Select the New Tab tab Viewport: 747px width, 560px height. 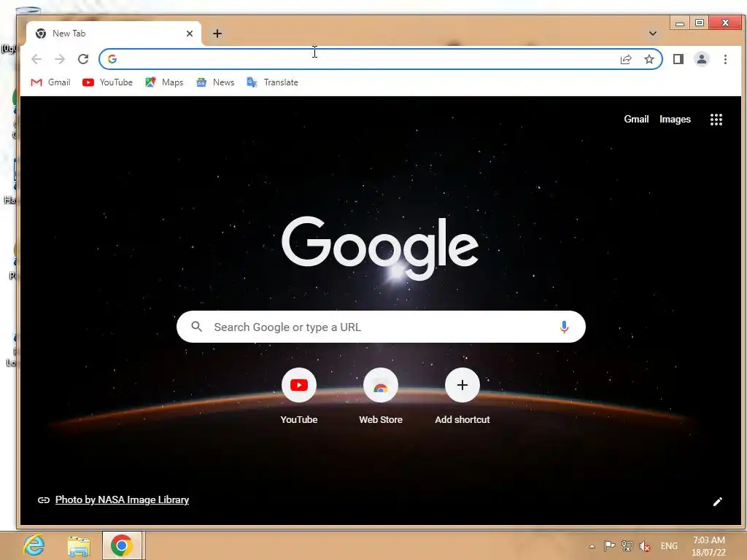[x=113, y=34]
